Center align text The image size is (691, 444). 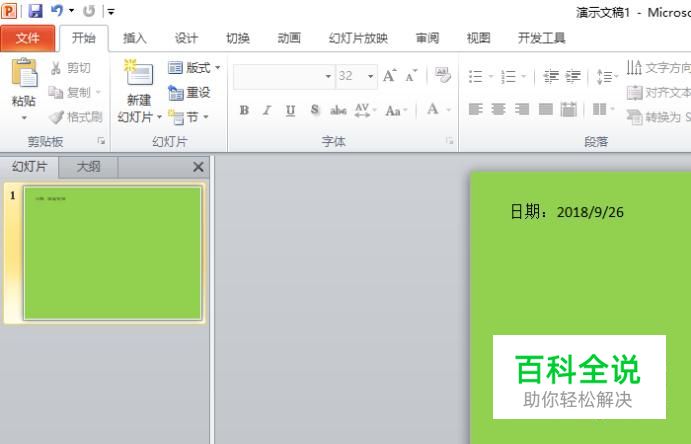[498, 109]
